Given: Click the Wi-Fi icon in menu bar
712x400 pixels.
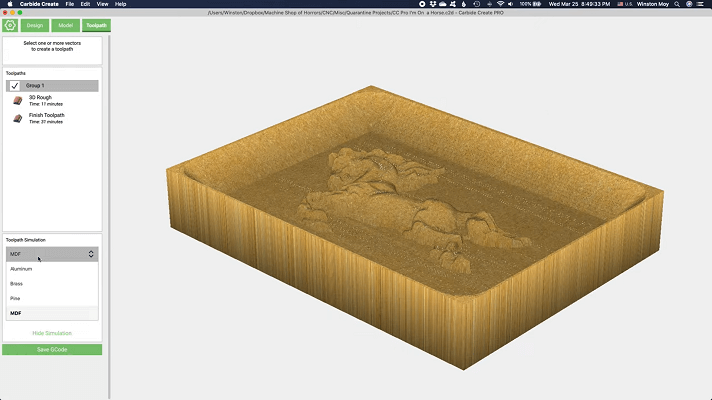Looking at the screenshot, I should (501, 4).
